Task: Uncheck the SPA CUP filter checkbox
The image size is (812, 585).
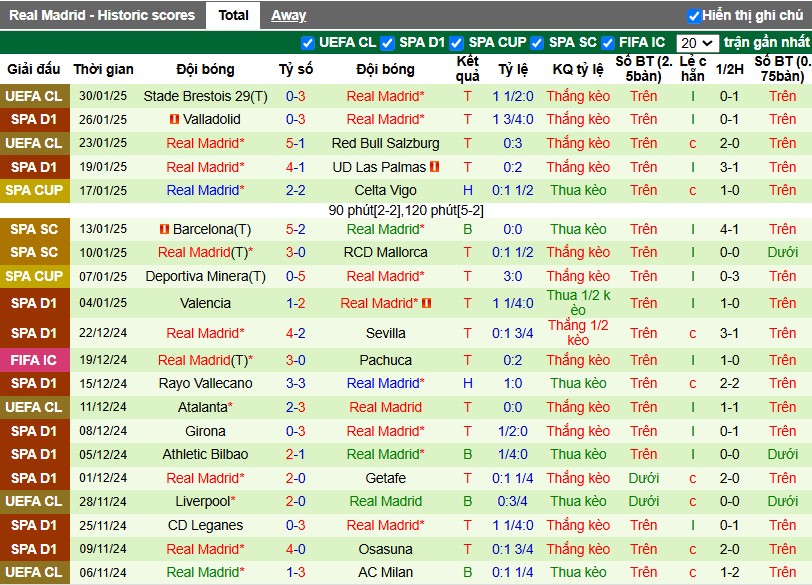Action: [x=456, y=43]
